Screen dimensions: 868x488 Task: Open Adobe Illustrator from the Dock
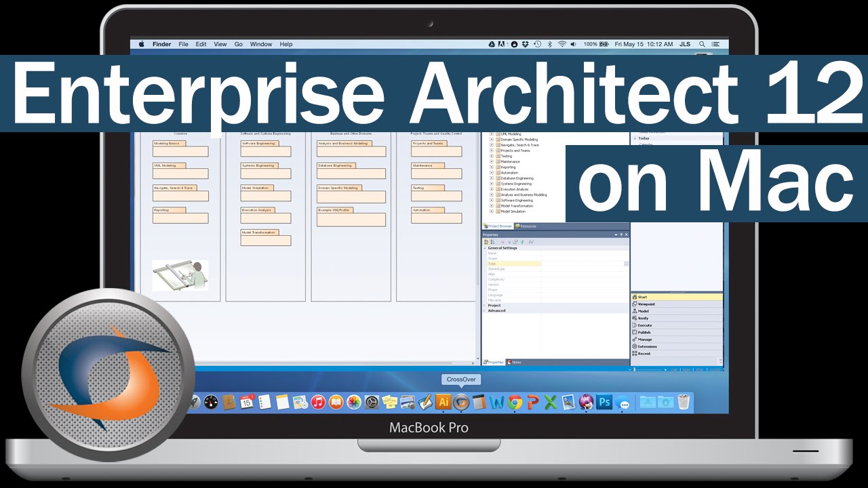tap(443, 402)
